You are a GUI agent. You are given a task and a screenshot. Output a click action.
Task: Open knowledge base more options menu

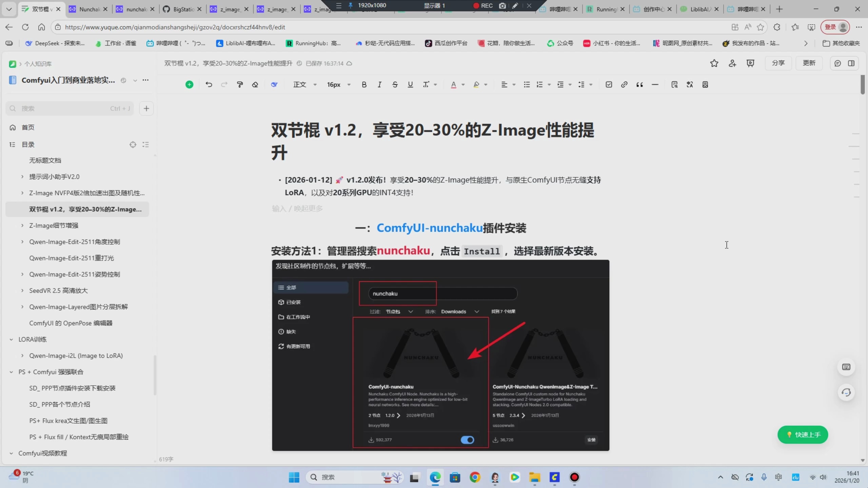point(145,80)
